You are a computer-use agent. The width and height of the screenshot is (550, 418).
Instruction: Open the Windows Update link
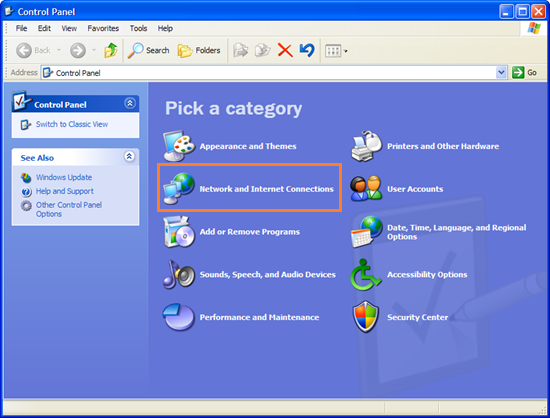64,177
